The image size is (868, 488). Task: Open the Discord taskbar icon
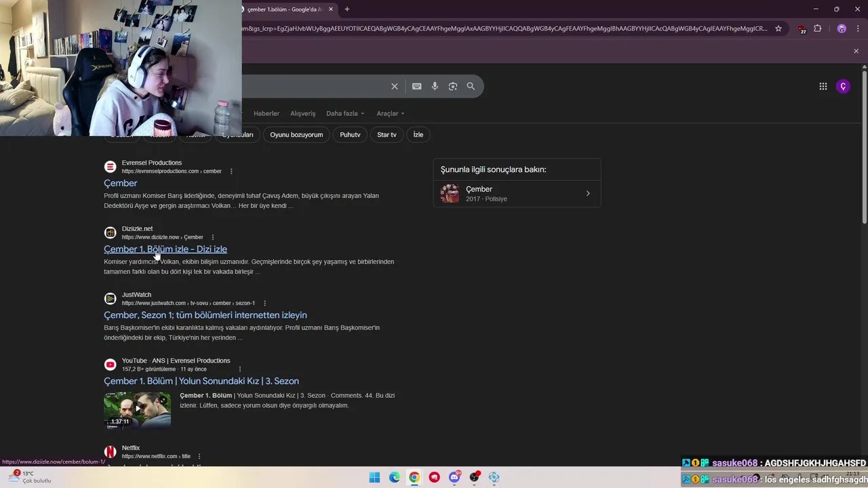pos(454,477)
